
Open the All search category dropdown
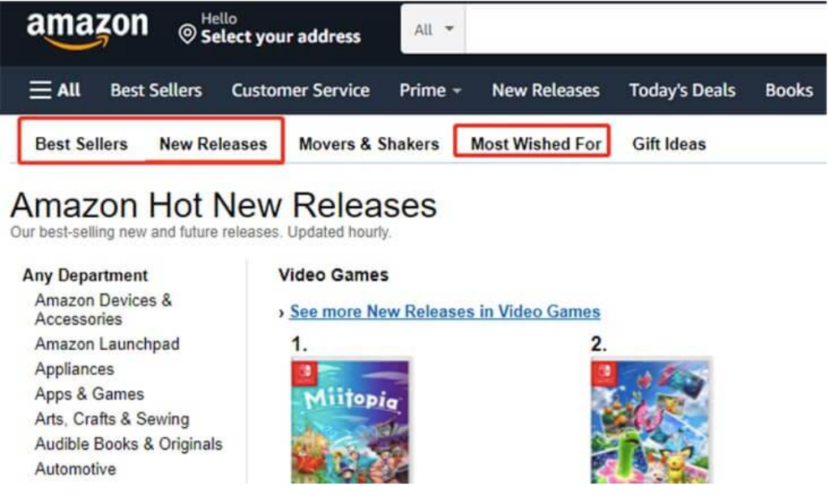pyautogui.click(x=434, y=30)
